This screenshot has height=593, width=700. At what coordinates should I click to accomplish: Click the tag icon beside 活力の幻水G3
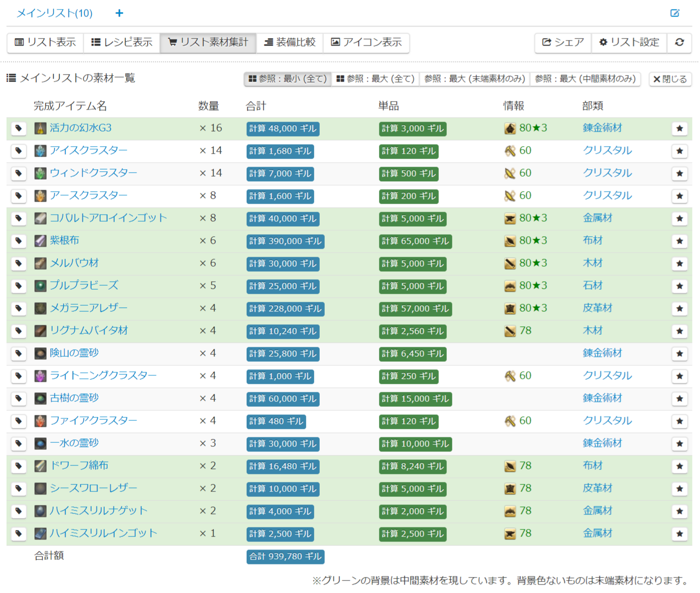pyautogui.click(x=19, y=129)
